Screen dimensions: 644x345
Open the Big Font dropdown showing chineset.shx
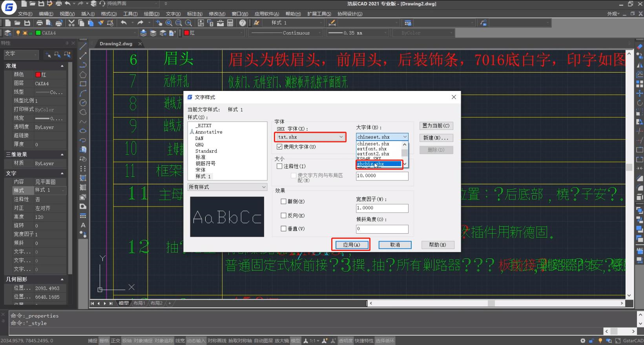click(x=382, y=137)
